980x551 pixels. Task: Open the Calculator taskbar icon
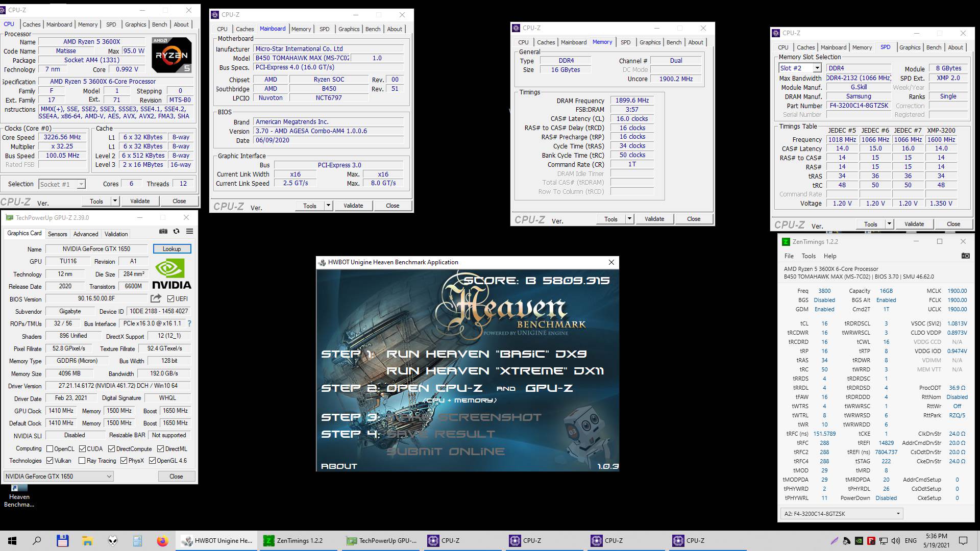(x=137, y=541)
